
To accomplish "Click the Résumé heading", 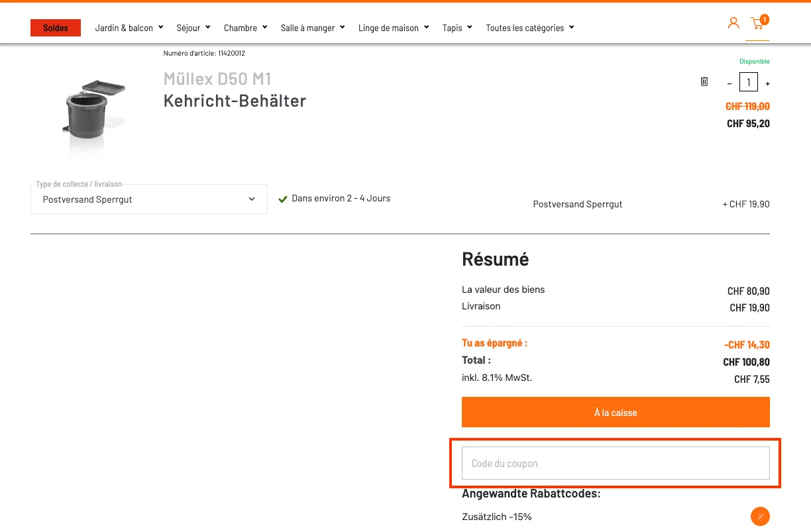I will point(495,259).
